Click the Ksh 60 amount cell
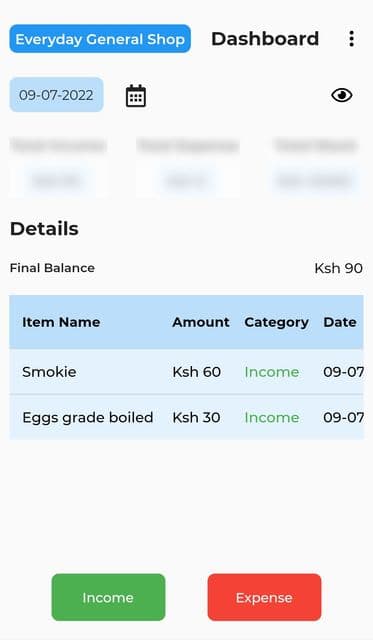Screen dimensions: 373x640 [197, 372]
